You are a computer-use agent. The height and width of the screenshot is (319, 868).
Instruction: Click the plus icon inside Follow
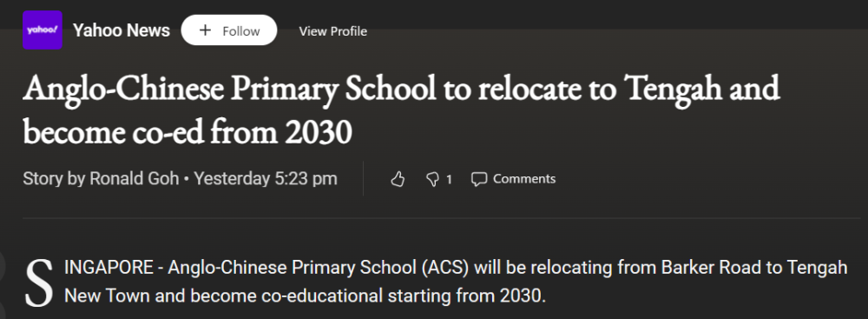click(x=205, y=30)
